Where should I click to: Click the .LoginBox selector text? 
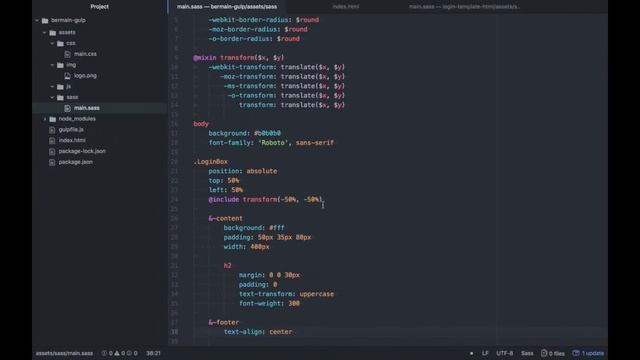point(211,162)
